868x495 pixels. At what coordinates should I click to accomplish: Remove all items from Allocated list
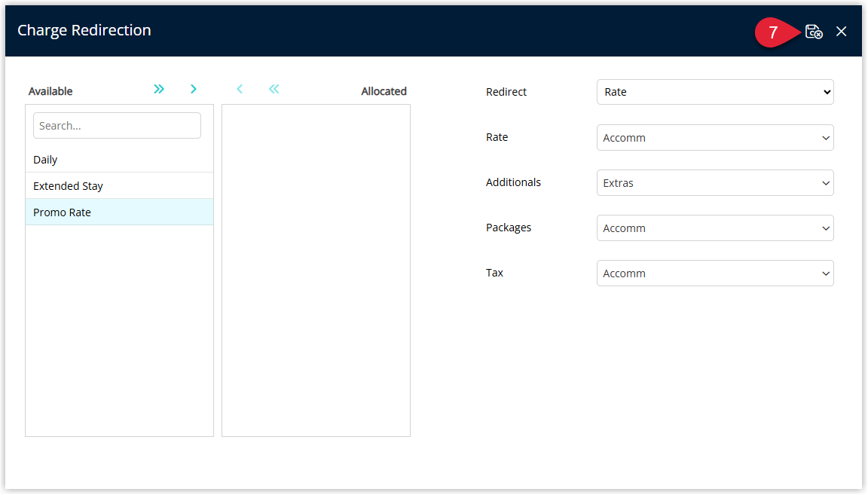(274, 89)
